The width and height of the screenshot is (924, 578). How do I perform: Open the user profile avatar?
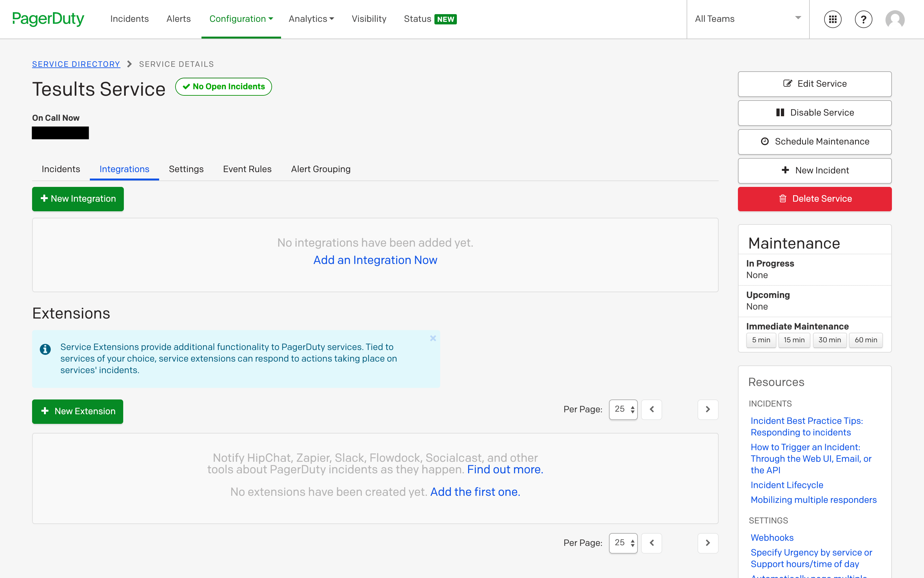pos(894,19)
